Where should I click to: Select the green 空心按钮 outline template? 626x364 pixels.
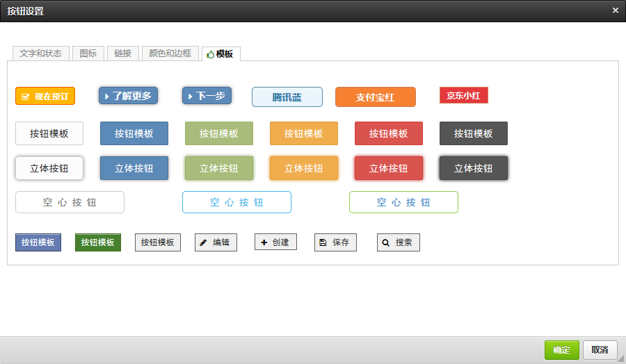point(403,202)
